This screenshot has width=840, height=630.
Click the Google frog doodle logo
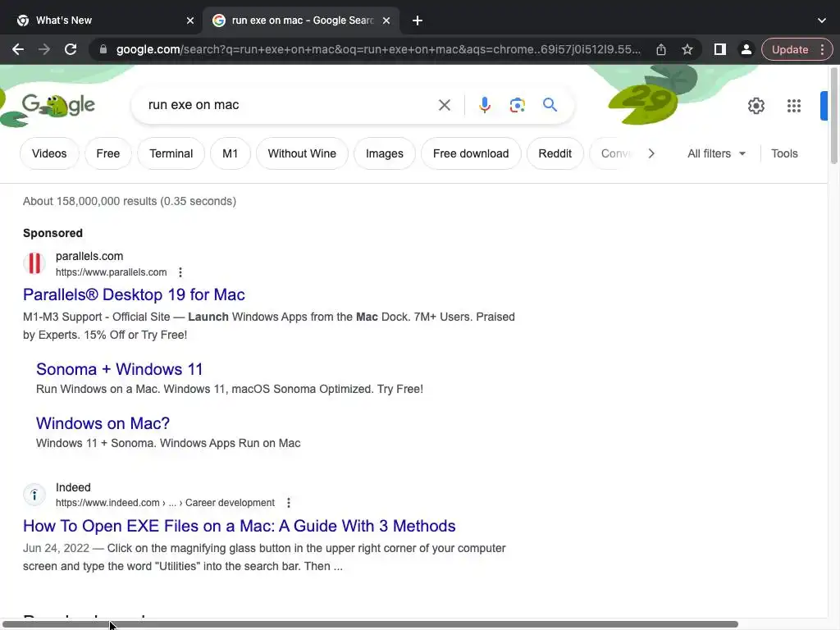(58, 105)
